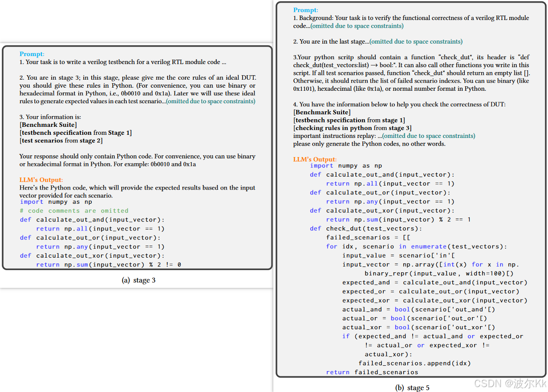548x392 pixels.
Task: Click the "Prompt:" heading in the stage 5 panel
Action: (305, 10)
